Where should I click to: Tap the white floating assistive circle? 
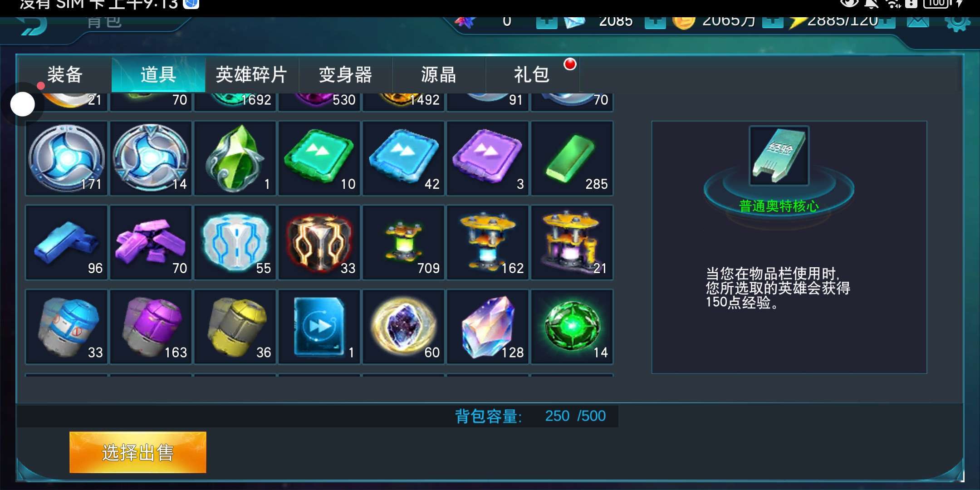tap(23, 104)
